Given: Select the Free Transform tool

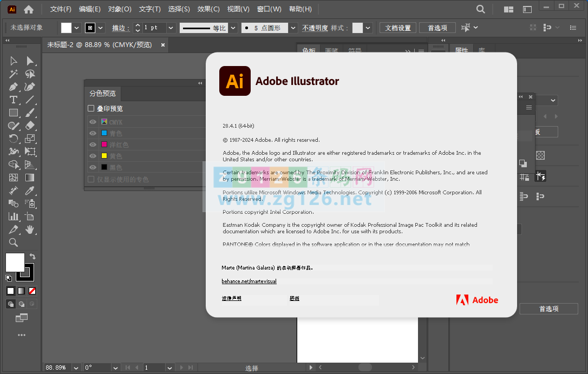Looking at the screenshot, I should (x=30, y=152).
